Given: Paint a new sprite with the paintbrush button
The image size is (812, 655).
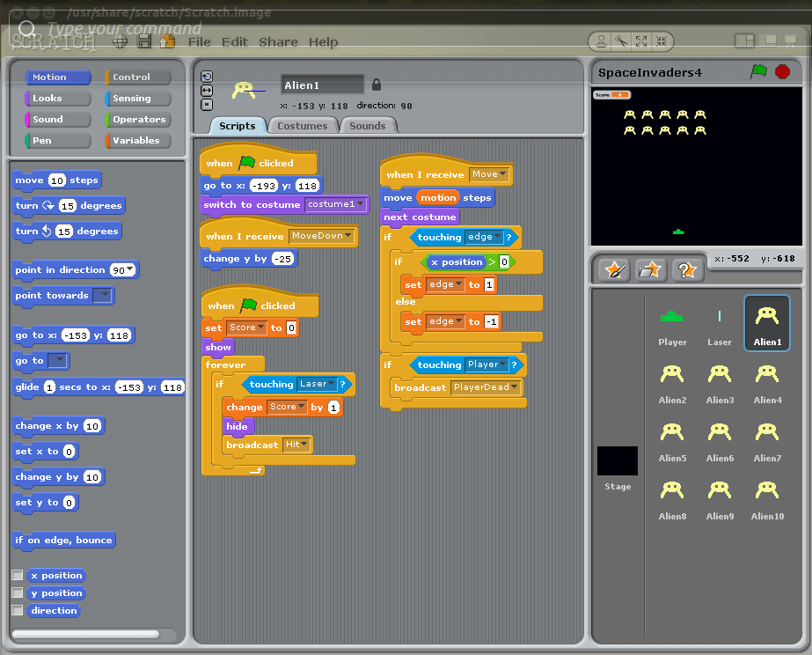Looking at the screenshot, I should click(x=614, y=270).
